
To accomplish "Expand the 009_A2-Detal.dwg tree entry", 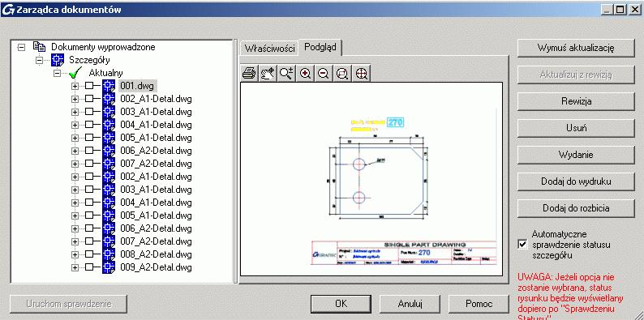I will click(75, 268).
